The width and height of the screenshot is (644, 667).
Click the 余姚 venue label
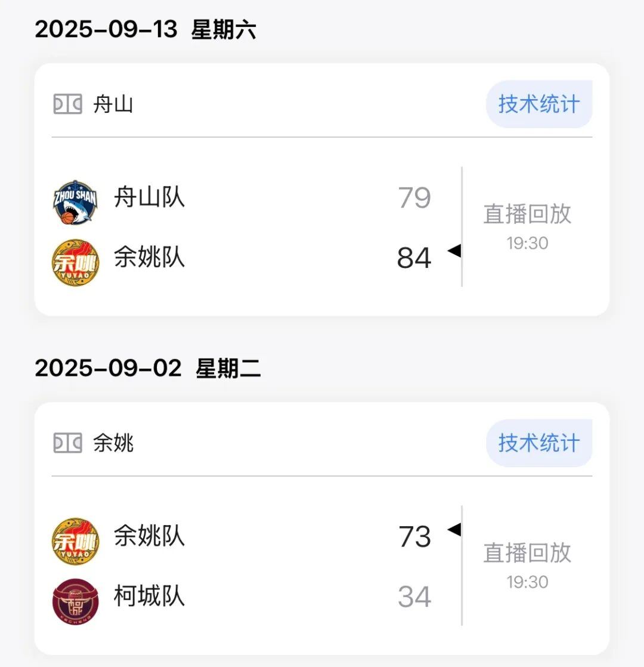pos(113,443)
